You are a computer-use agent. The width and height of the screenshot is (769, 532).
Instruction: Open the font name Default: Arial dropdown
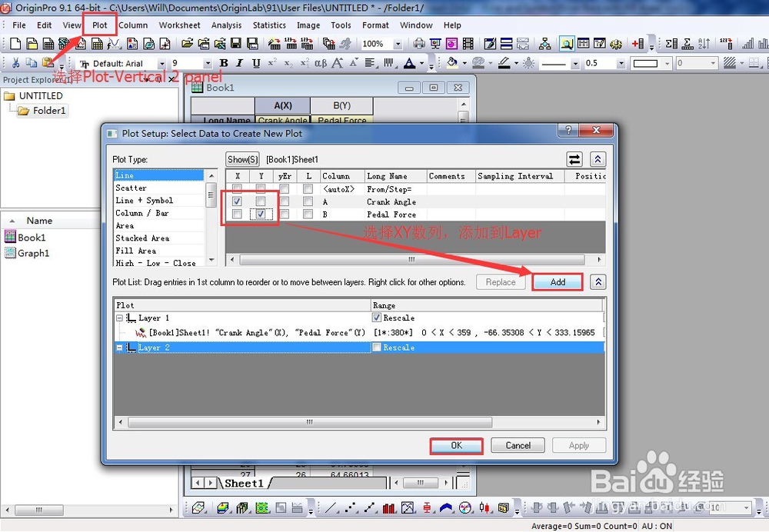click(x=161, y=63)
